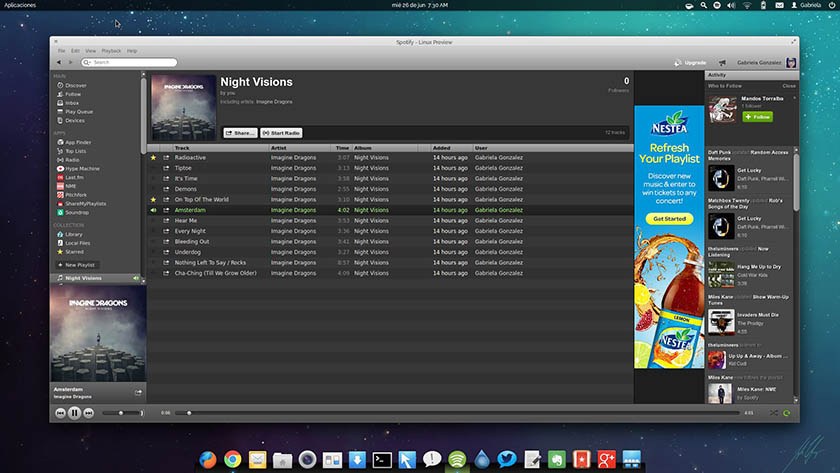Share the now-playing Amsterdam track icon
The image size is (840, 473).
pos(138,393)
